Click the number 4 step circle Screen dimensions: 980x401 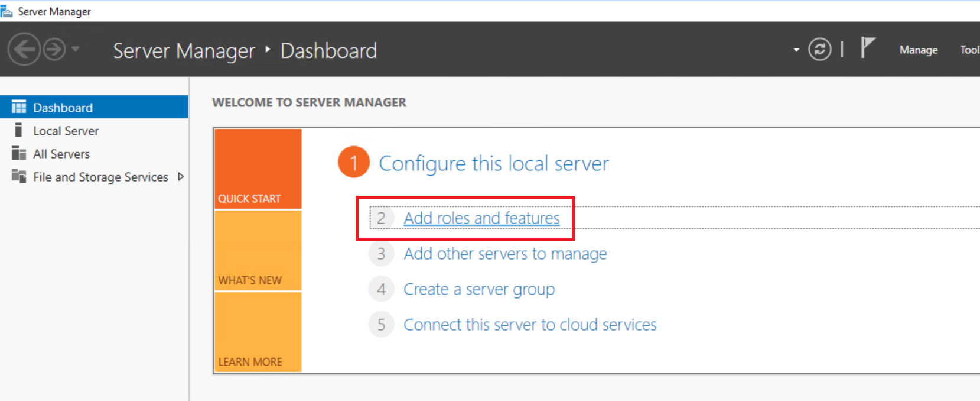pyautogui.click(x=381, y=289)
